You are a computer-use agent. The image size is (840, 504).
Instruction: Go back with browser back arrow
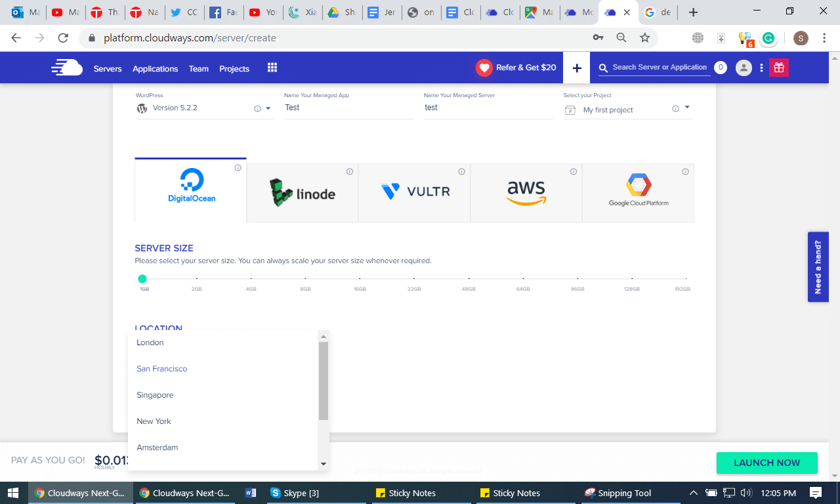pyautogui.click(x=16, y=38)
